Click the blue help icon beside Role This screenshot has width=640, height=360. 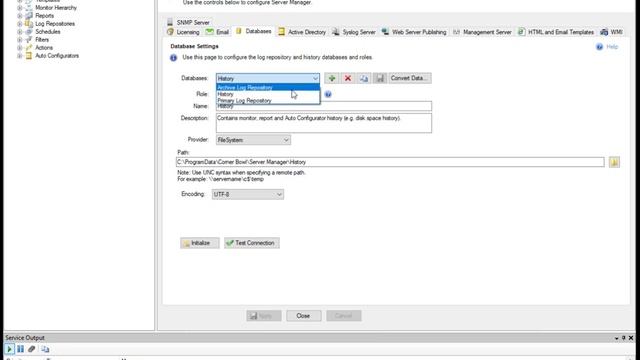tap(328, 94)
